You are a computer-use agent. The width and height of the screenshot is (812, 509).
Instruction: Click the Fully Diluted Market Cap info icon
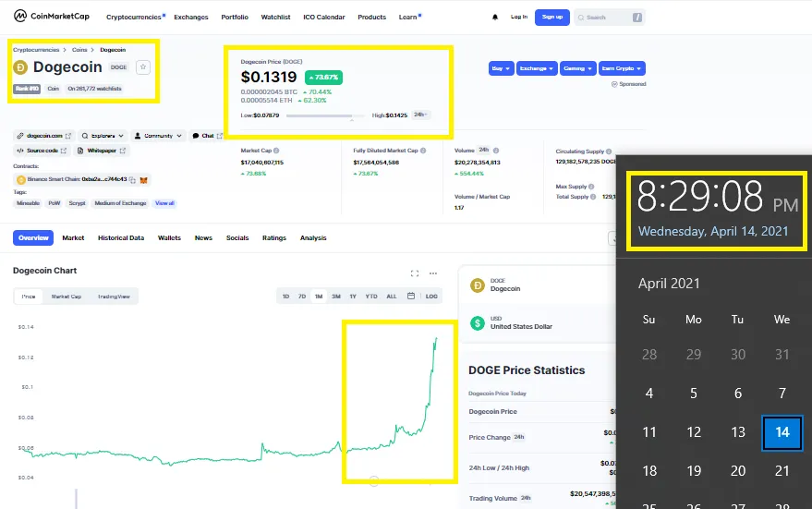point(423,151)
